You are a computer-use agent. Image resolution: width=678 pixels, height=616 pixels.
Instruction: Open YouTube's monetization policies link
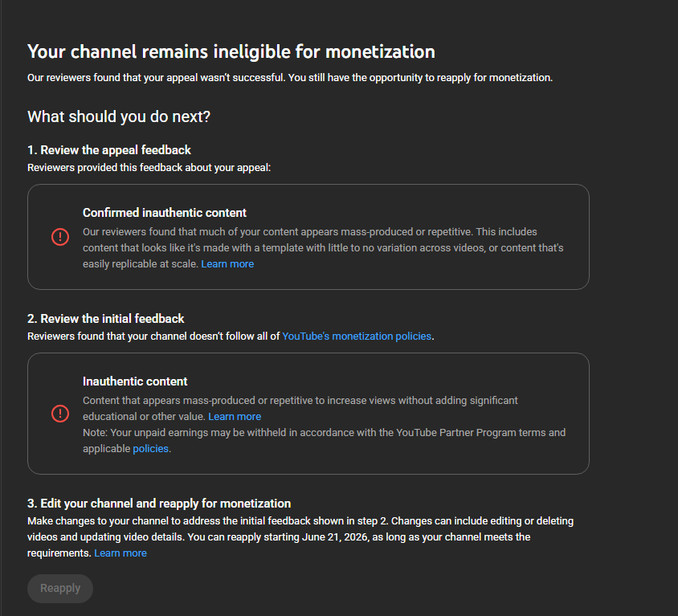[x=357, y=336]
